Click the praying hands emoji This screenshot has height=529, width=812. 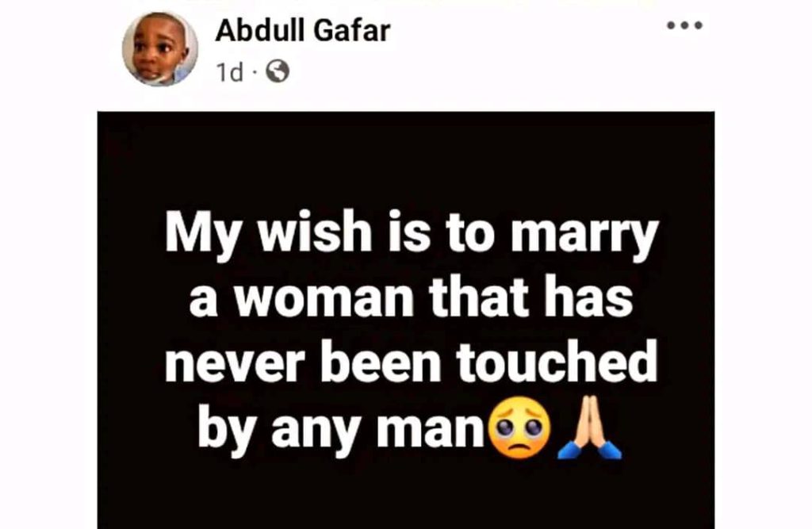589,427
